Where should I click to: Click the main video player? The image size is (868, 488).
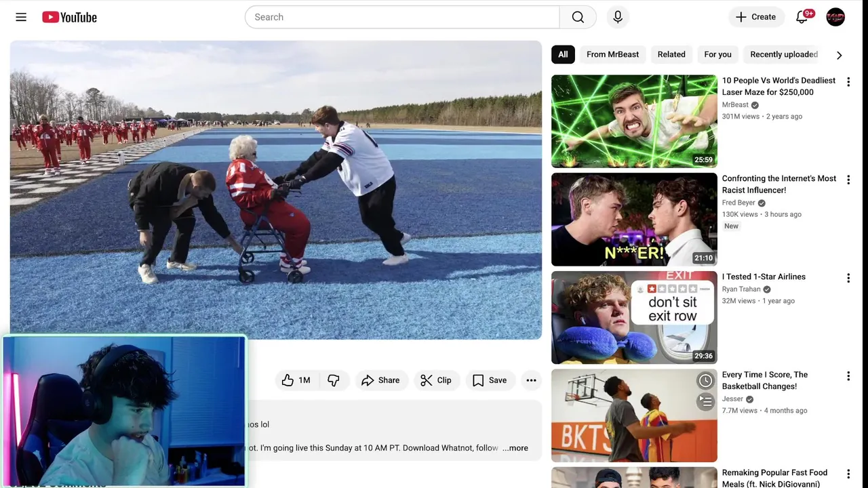tap(276, 190)
